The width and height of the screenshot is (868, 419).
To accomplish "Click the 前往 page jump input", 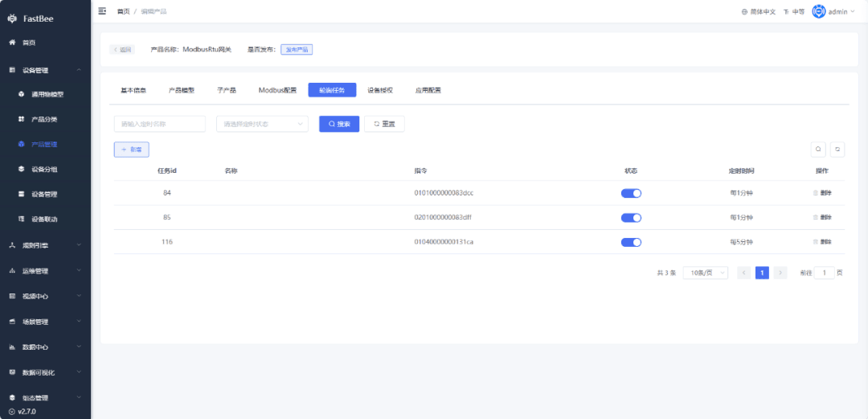I will (x=825, y=273).
